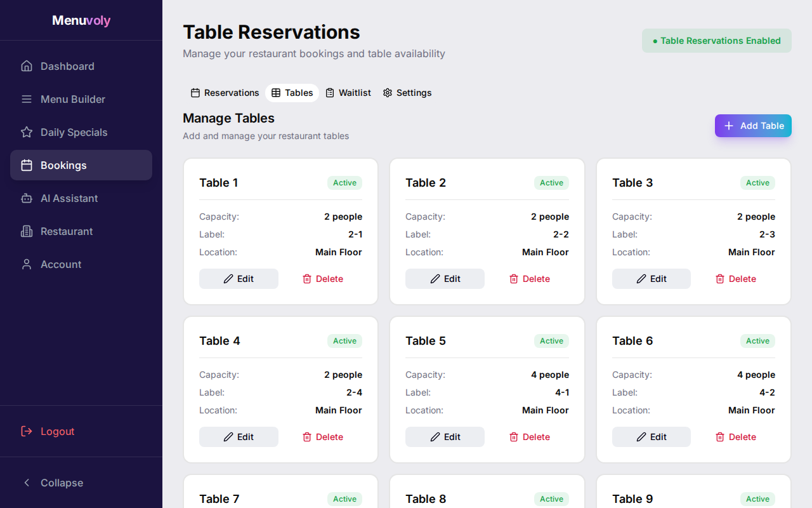Click the Active badge on Table 5

tap(551, 341)
